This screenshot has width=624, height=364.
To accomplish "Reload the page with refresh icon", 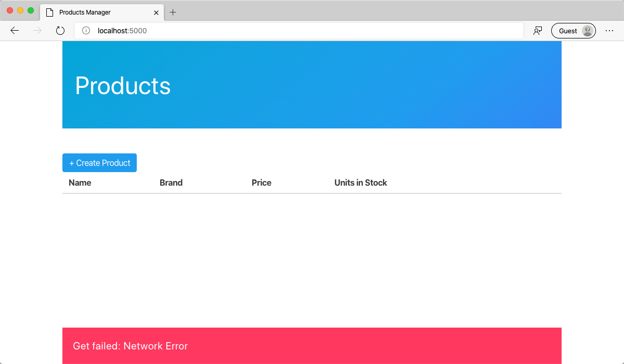I will tap(60, 31).
